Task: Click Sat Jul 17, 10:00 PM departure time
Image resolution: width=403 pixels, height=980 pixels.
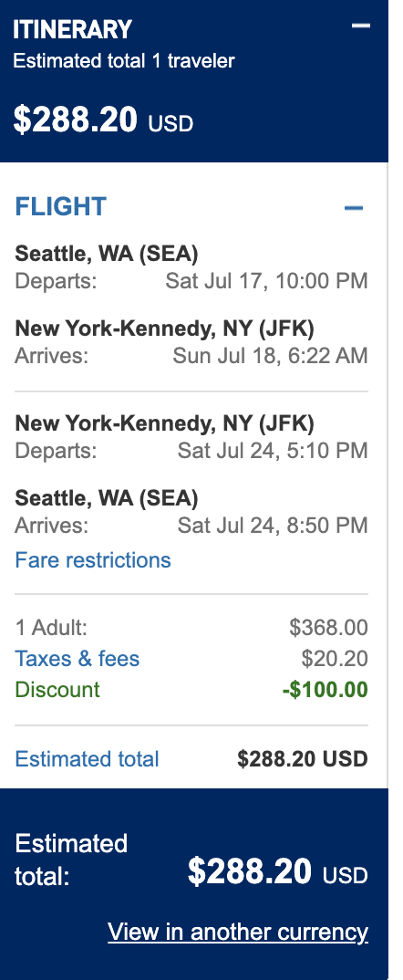Action: pos(266,281)
